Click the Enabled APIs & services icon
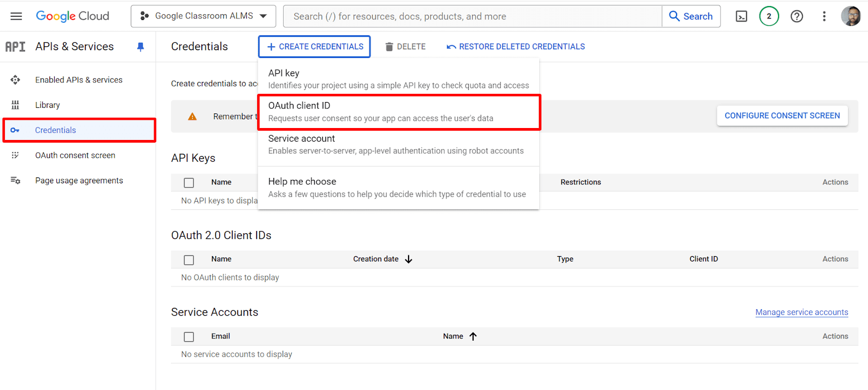The image size is (868, 390). tap(15, 80)
